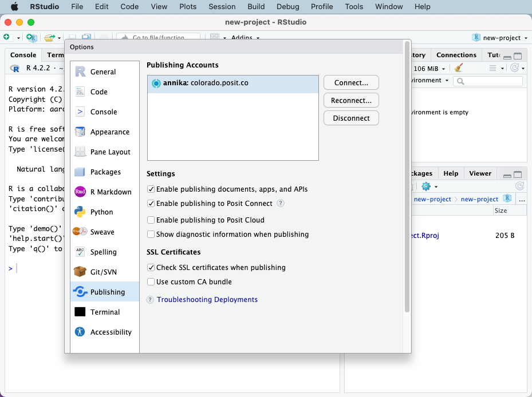Open the Session menu
Viewport: 532px width, 397px height.
[x=222, y=6]
